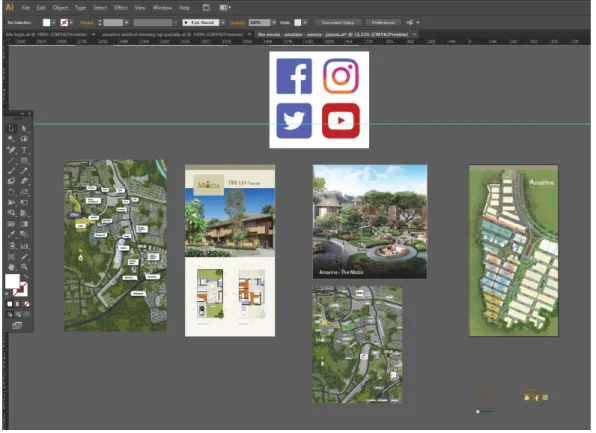Open the Effect menu
The width and height of the screenshot is (596, 433).
121,8
